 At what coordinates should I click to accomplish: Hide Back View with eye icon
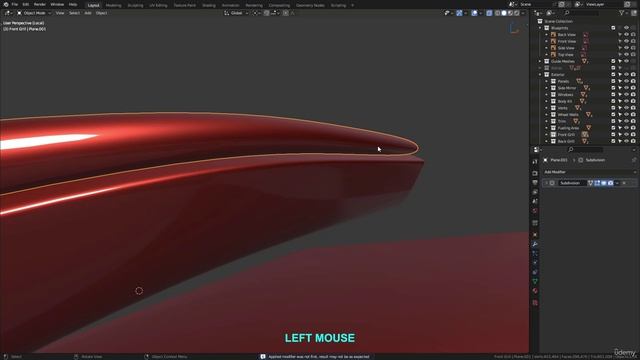(627, 35)
